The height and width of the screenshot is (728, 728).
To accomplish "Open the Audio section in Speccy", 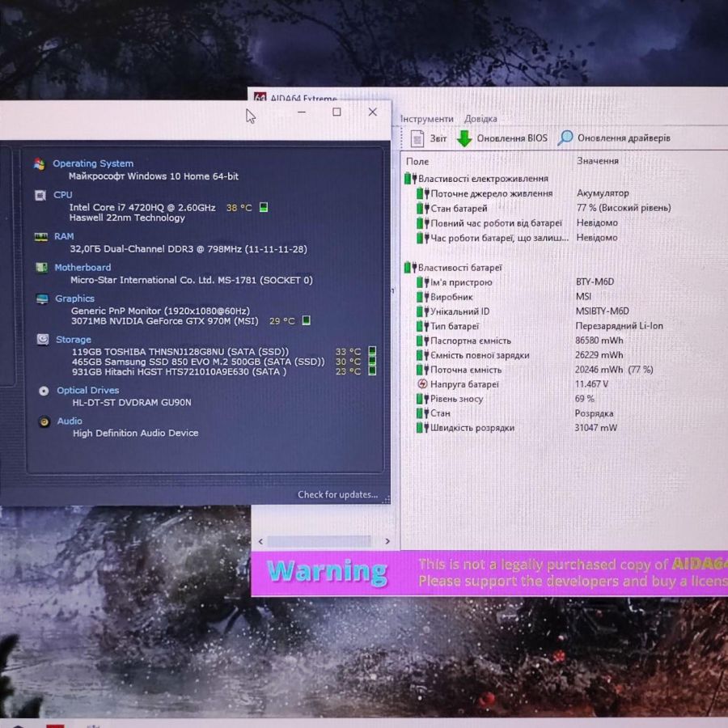I will click(x=70, y=421).
